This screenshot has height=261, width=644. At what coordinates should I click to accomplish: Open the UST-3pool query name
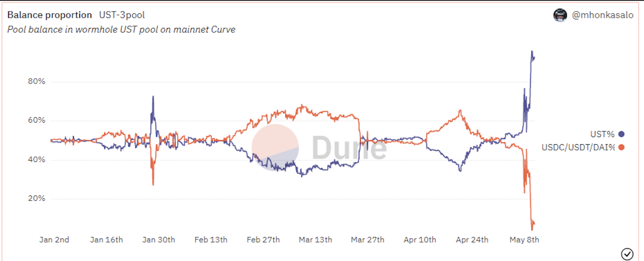[x=122, y=15]
